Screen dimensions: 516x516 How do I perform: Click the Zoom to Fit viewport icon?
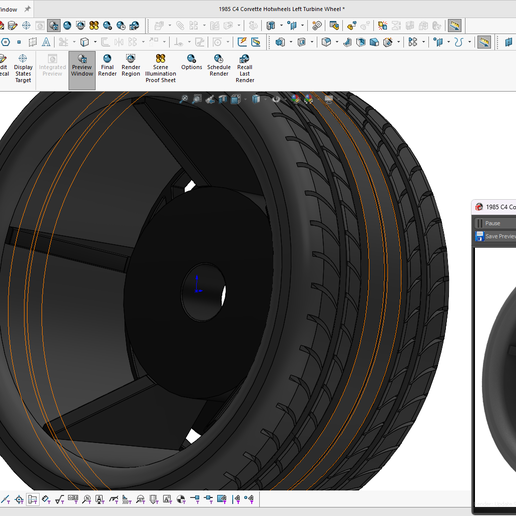click(183, 99)
